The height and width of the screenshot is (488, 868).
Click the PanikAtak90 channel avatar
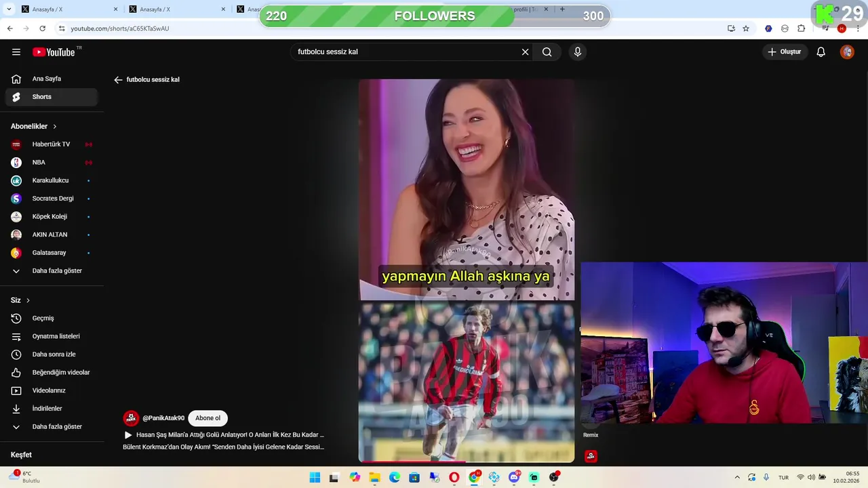pyautogui.click(x=131, y=418)
